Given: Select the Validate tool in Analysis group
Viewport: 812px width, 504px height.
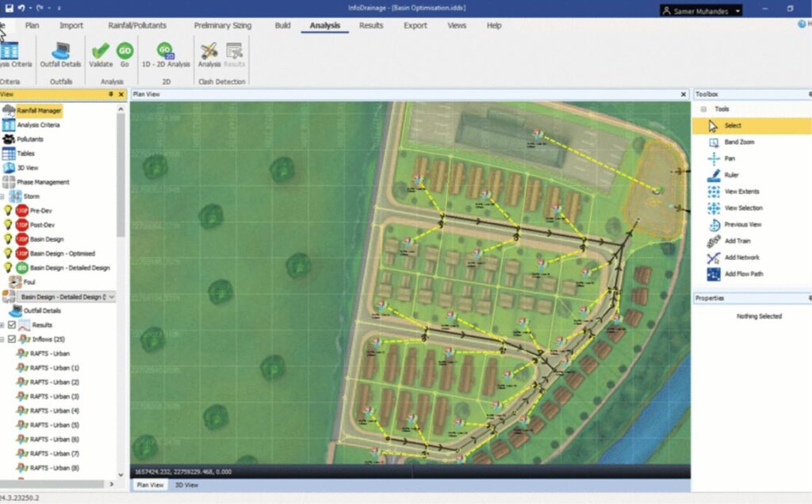Looking at the screenshot, I should click(x=100, y=57).
